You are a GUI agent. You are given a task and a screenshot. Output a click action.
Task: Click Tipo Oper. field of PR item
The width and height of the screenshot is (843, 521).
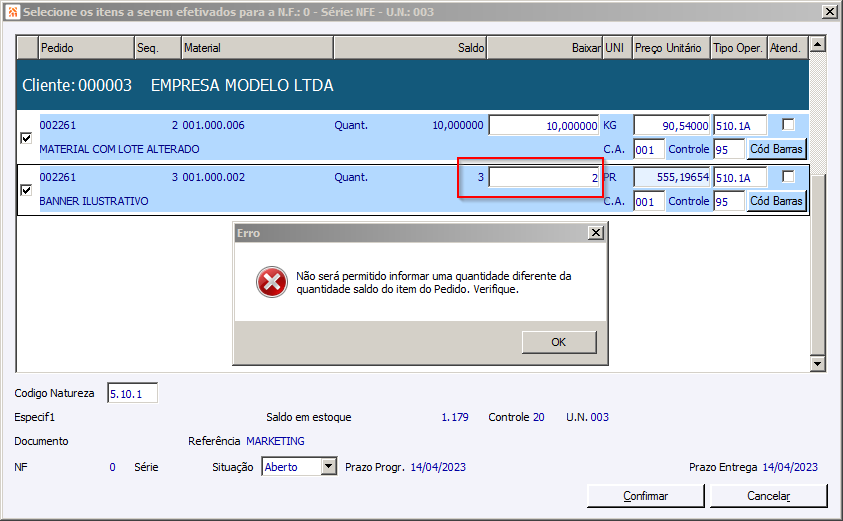click(740, 177)
